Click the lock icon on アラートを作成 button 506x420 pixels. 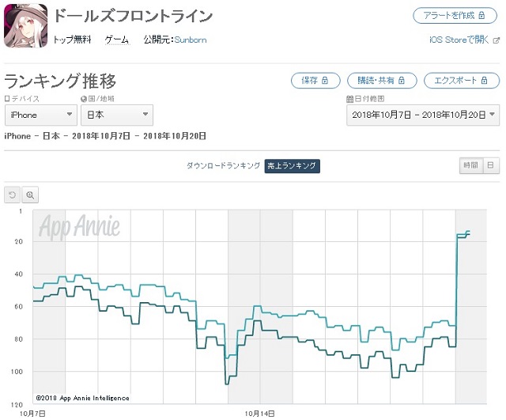coord(481,15)
